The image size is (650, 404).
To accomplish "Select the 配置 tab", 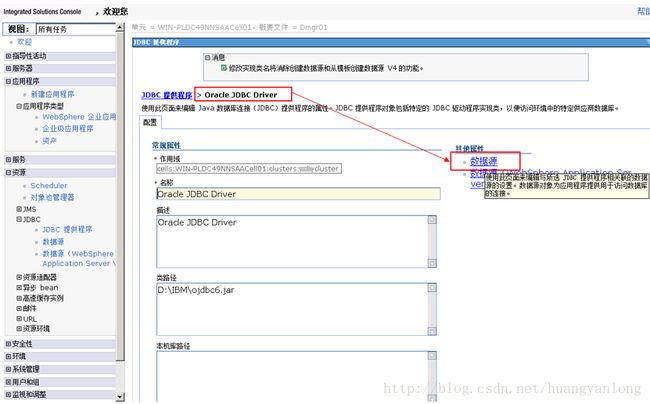I will [x=150, y=122].
